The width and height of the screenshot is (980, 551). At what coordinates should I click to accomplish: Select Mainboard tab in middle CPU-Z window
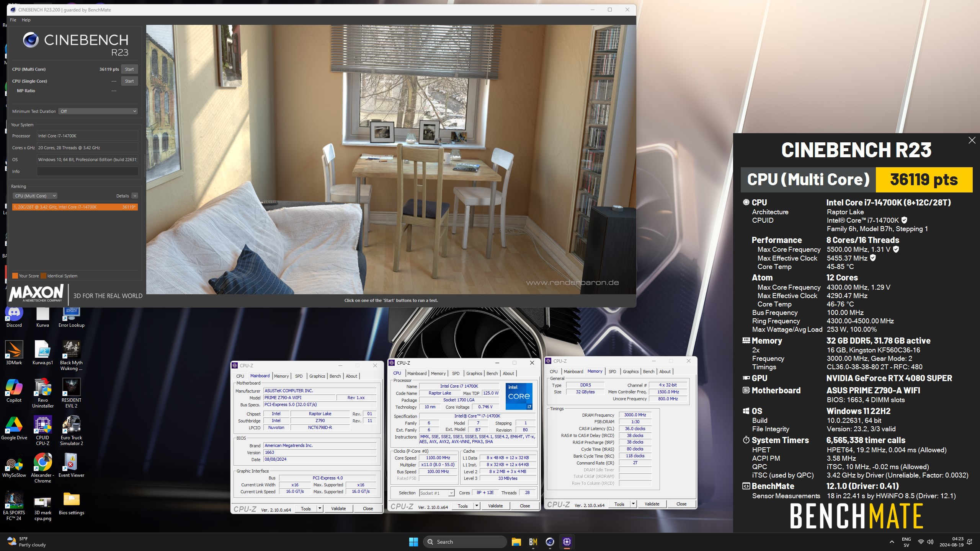(417, 373)
